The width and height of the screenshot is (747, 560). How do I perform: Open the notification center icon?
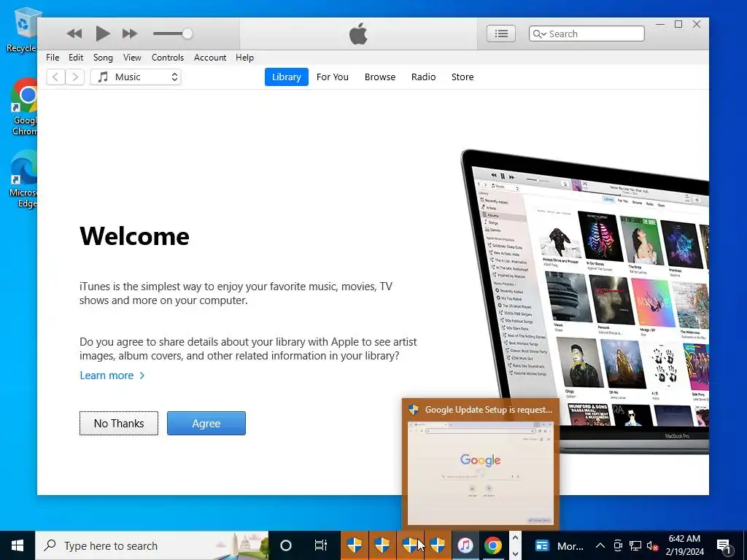coord(724,545)
